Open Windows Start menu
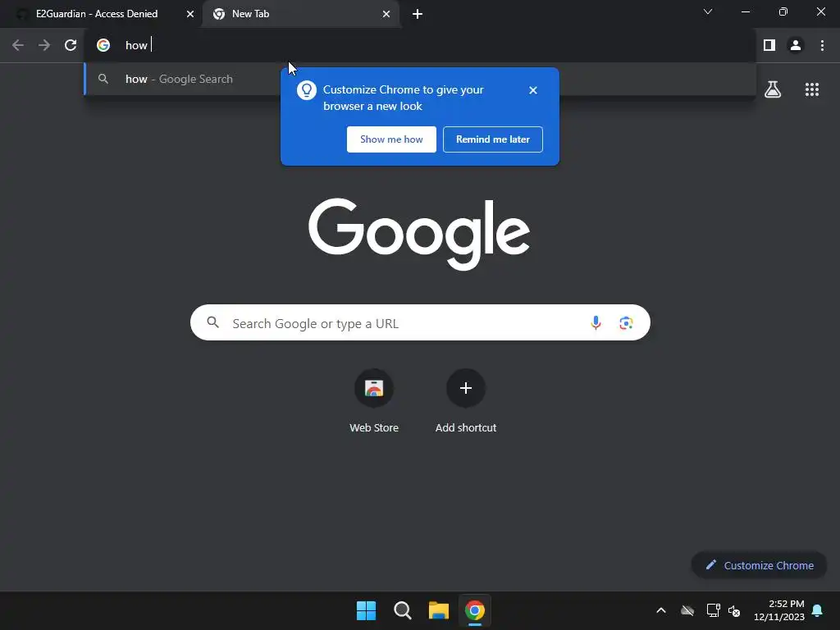Image resolution: width=840 pixels, height=630 pixels. pyautogui.click(x=367, y=610)
